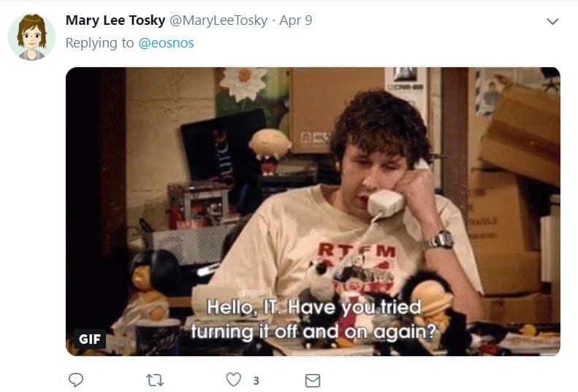Open the @eosnos profile link
Image resolution: width=578 pixels, height=392 pixels.
[166, 43]
